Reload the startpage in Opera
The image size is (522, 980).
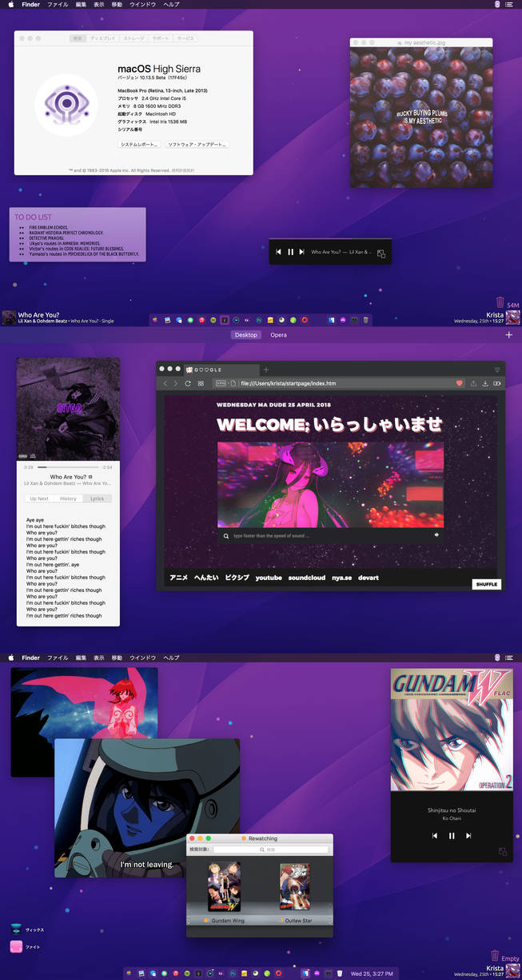pyautogui.click(x=188, y=383)
